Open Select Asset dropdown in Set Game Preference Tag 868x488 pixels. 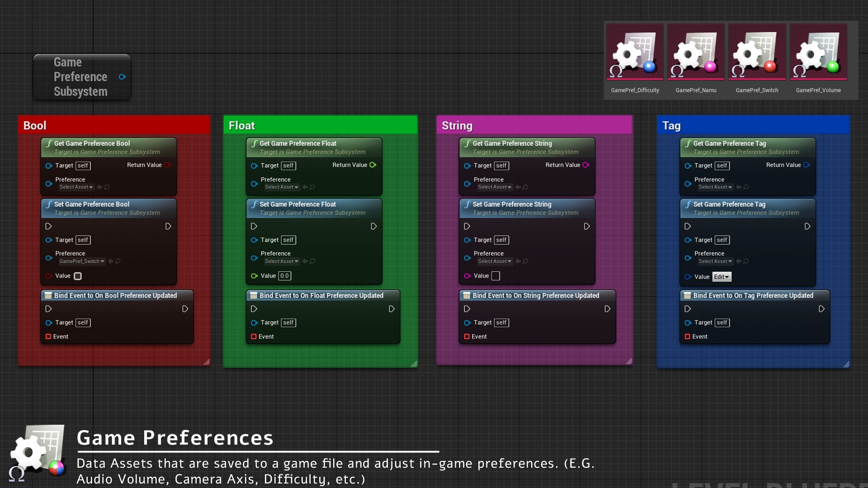(x=715, y=261)
